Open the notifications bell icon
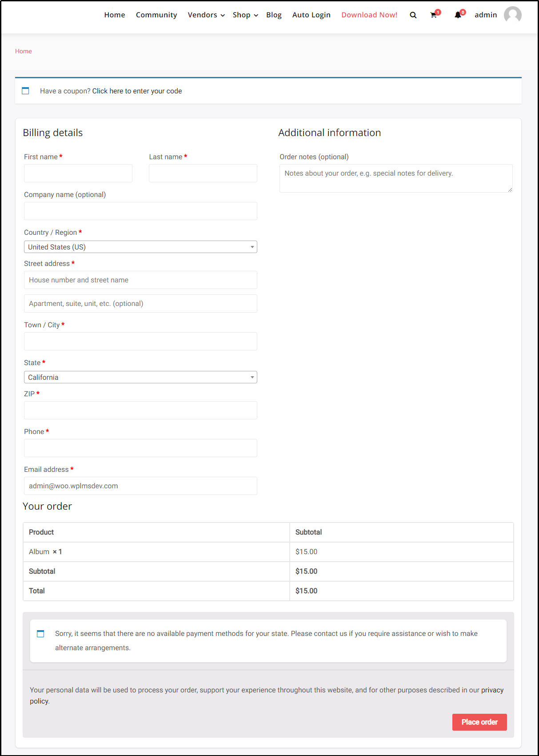The image size is (539, 756). (x=458, y=15)
